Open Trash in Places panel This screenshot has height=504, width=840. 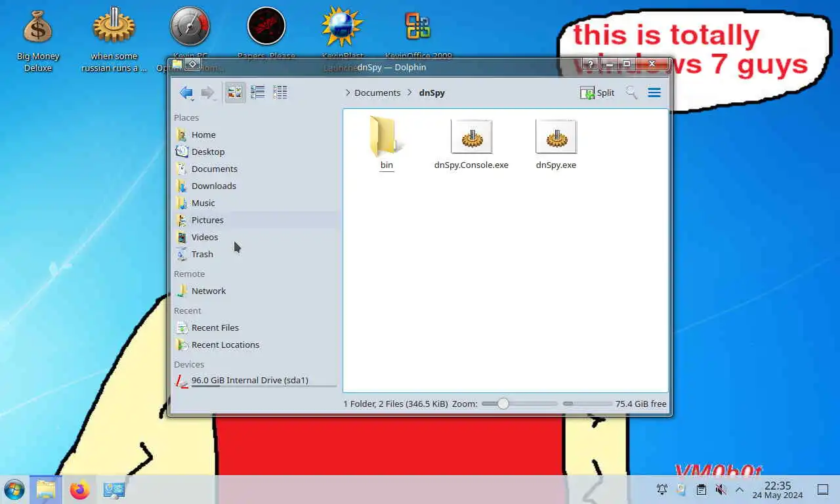[255, 254]
